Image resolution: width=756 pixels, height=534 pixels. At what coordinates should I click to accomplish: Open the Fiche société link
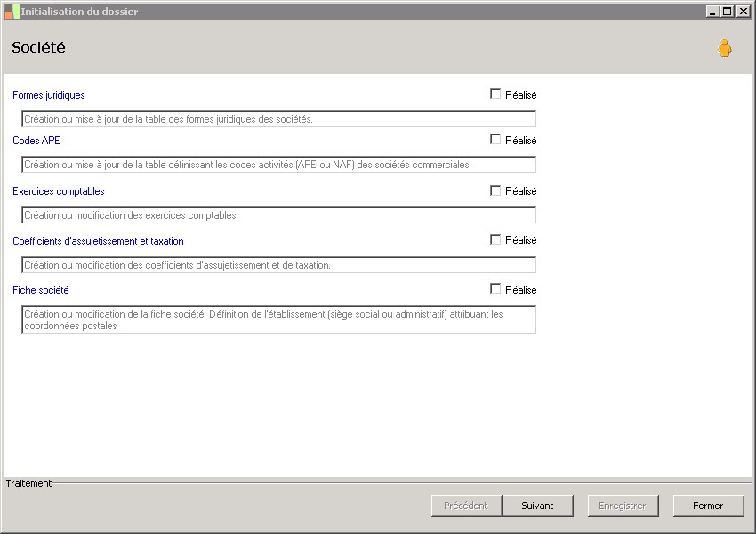(41, 290)
